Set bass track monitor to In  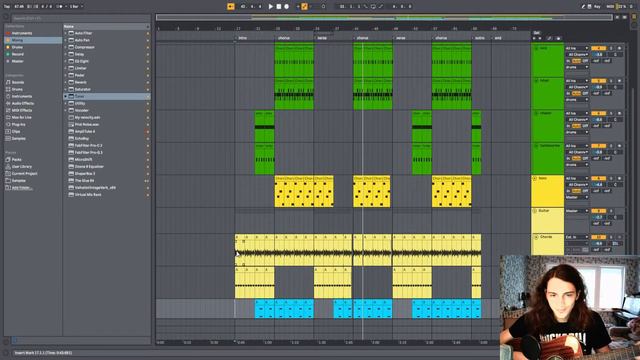pyautogui.click(x=568, y=191)
